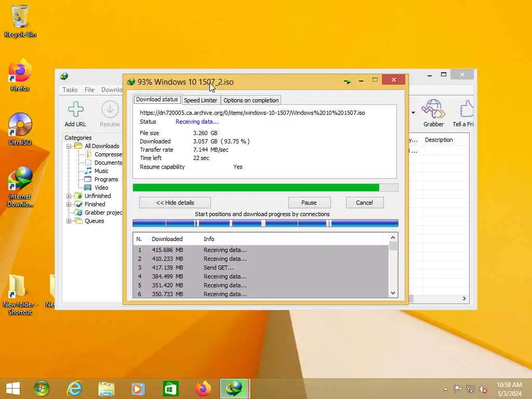Click the Action Center flag tray icon
This screenshot has width=532, height=399.
(x=458, y=389)
